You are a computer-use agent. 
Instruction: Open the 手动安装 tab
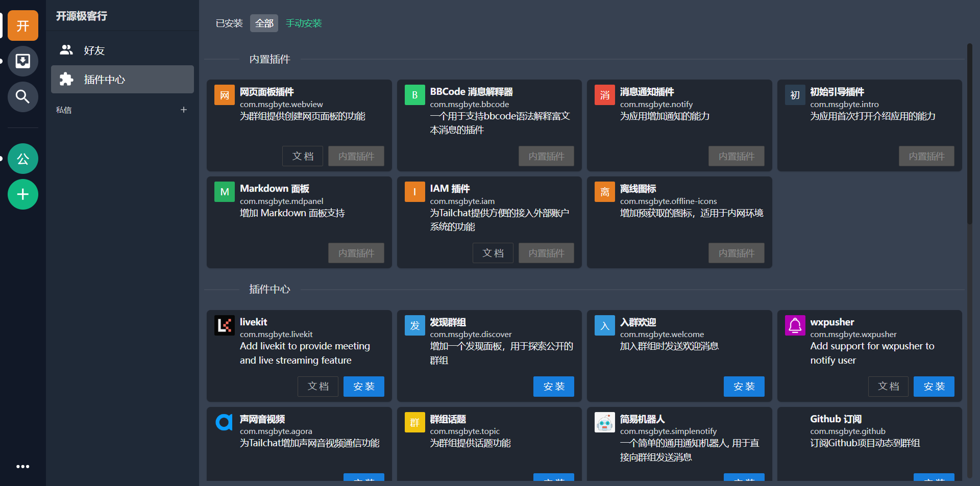[x=304, y=23]
